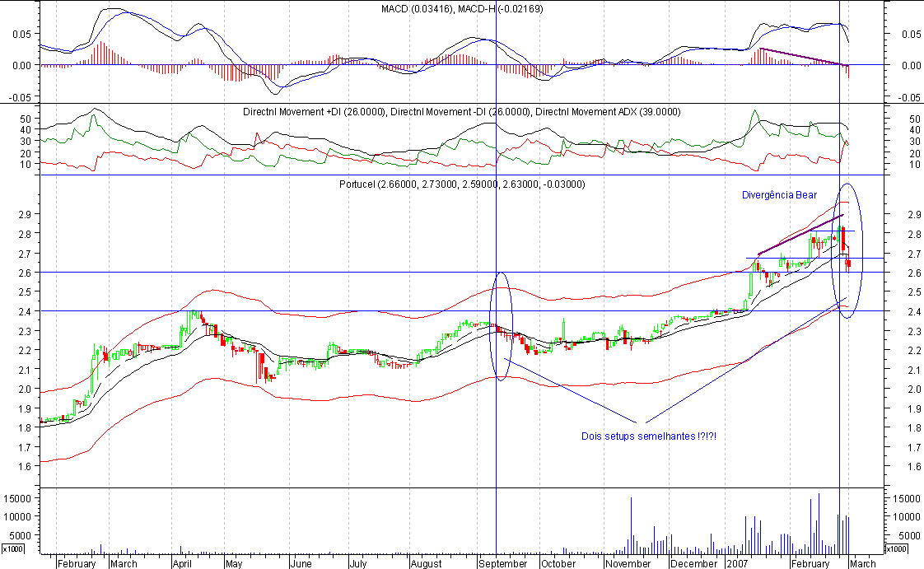Select the 2.9 price on left axis
The width and height of the screenshot is (924, 569).
(x=24, y=214)
